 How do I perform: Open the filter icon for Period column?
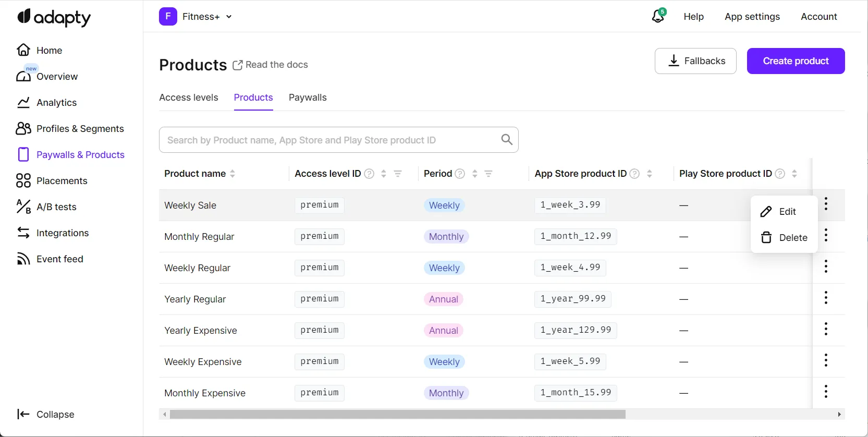488,174
